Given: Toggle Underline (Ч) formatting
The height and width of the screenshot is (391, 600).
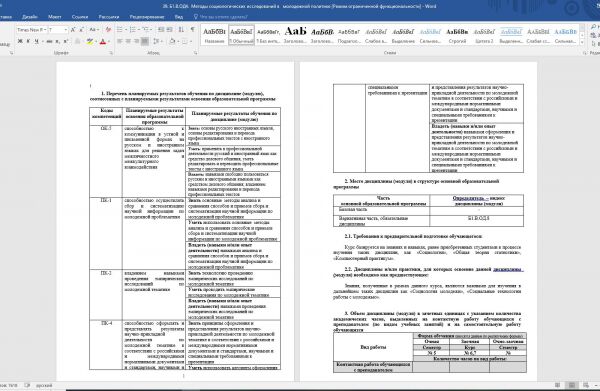Looking at the screenshot, I should click(36, 41).
